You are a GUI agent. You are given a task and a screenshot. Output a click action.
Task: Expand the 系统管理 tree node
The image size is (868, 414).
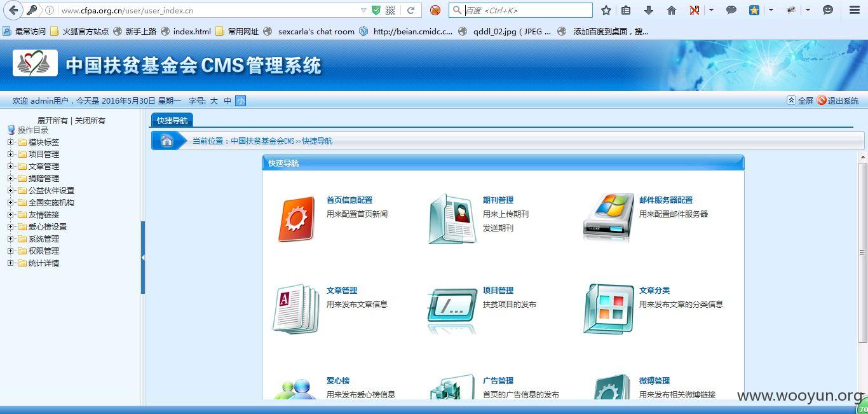pyautogui.click(x=11, y=239)
